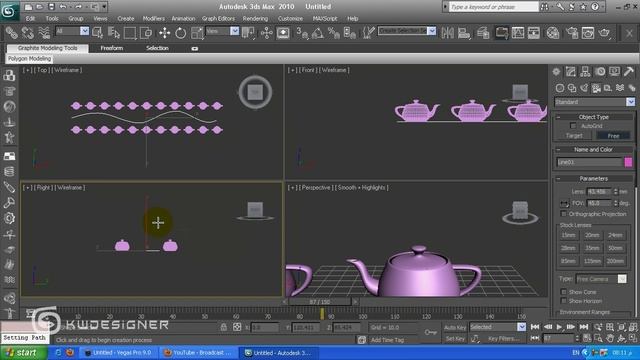Click the Align tool icon
The height and width of the screenshot is (360, 640).
pos(464,33)
